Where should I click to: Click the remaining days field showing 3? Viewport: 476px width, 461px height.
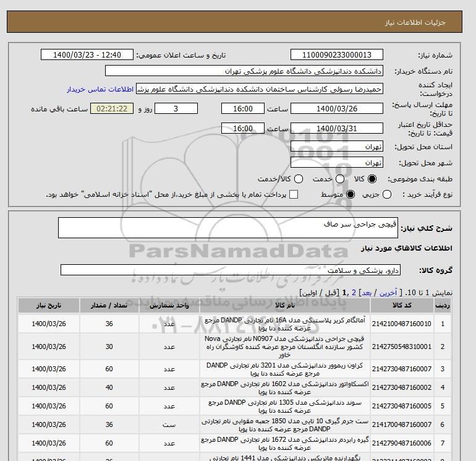point(176,108)
